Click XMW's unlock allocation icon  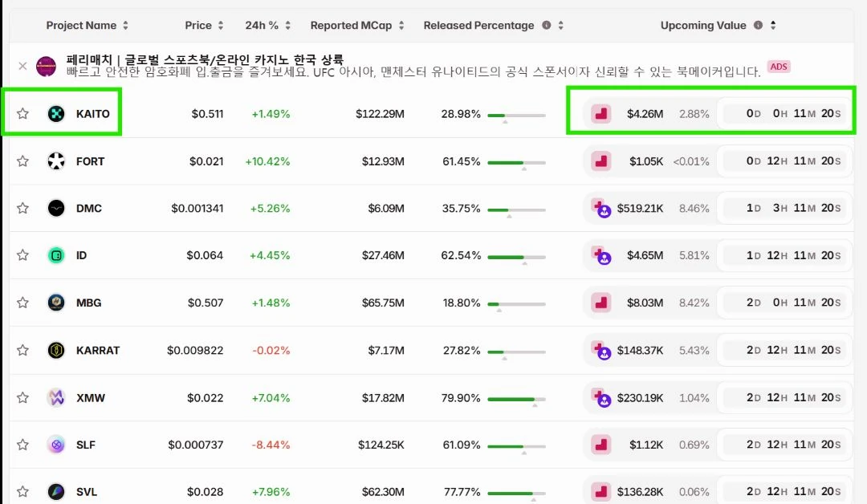[x=600, y=398]
